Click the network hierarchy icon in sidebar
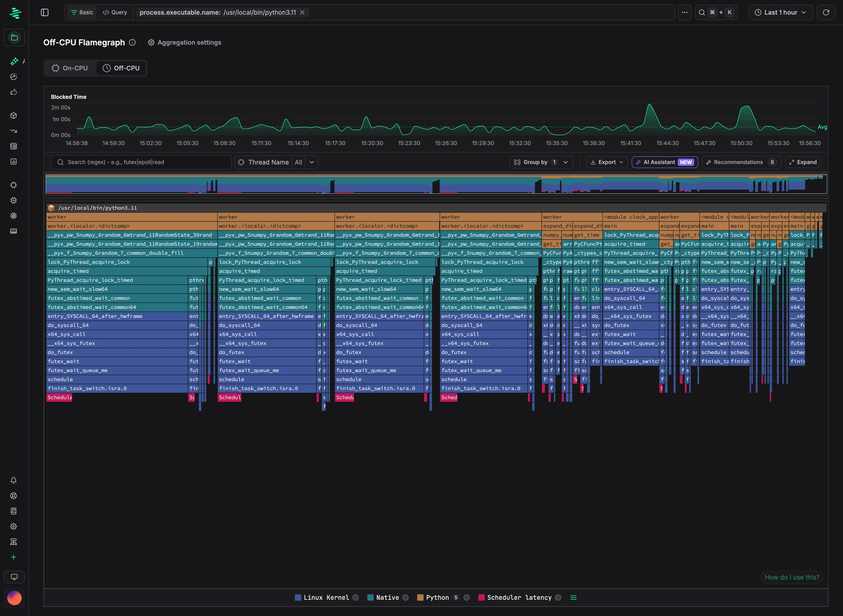843x616 pixels. point(14,542)
